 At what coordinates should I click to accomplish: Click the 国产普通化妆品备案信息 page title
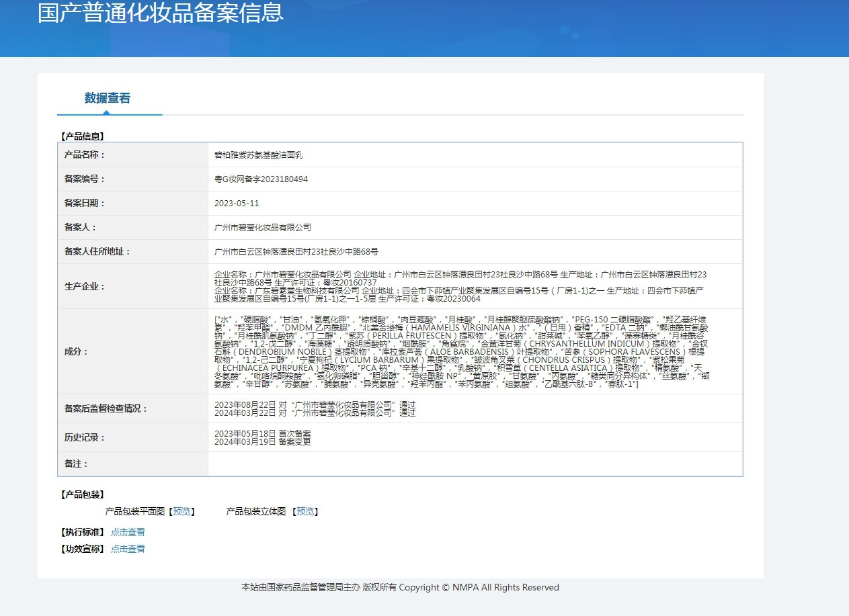160,13
